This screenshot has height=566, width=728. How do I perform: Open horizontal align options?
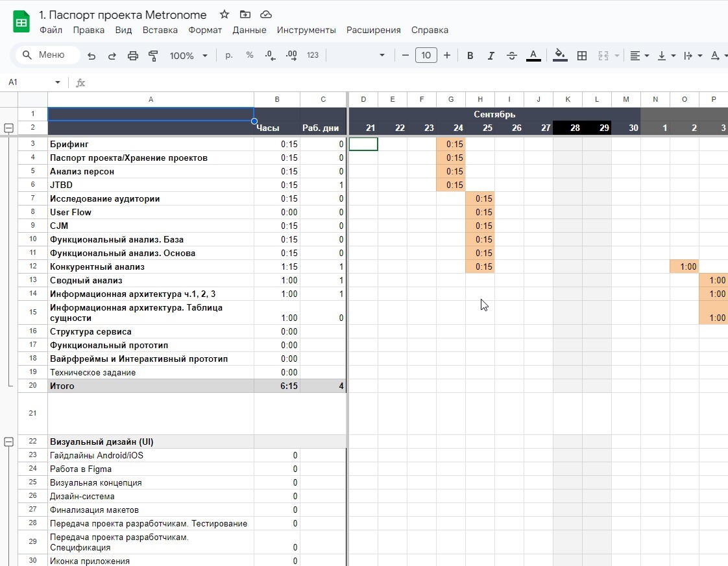coord(639,56)
